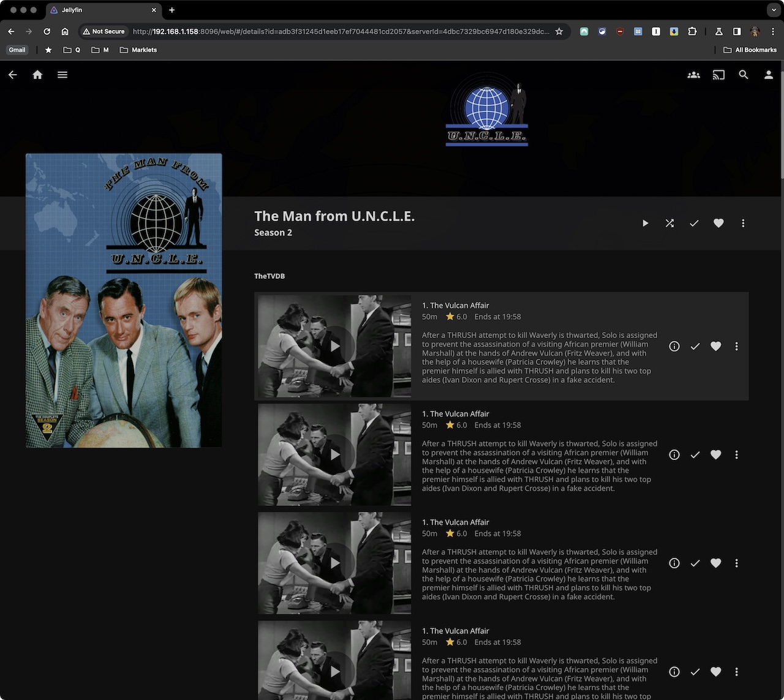Play the first episode thumbnail
The width and height of the screenshot is (784, 700).
pyautogui.click(x=334, y=346)
